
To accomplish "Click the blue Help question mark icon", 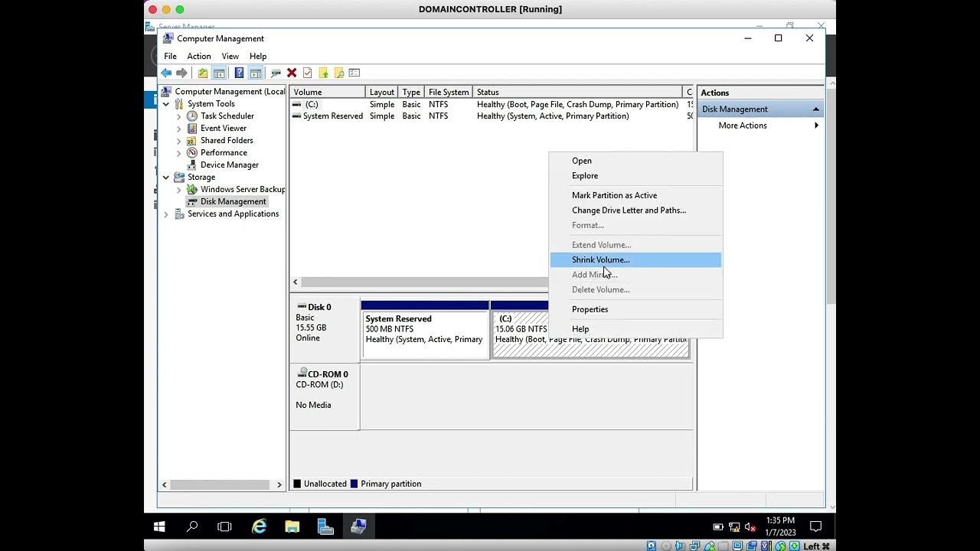I will (239, 73).
